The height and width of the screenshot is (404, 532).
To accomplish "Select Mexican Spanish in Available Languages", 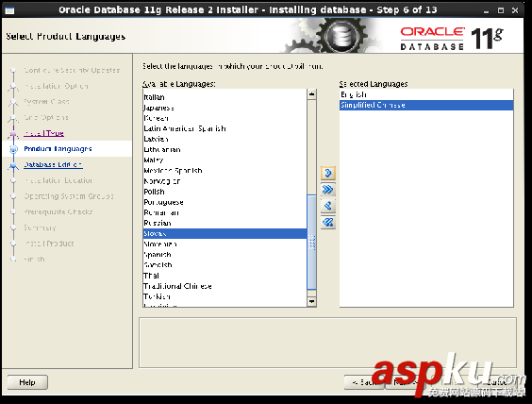I will [224, 171].
